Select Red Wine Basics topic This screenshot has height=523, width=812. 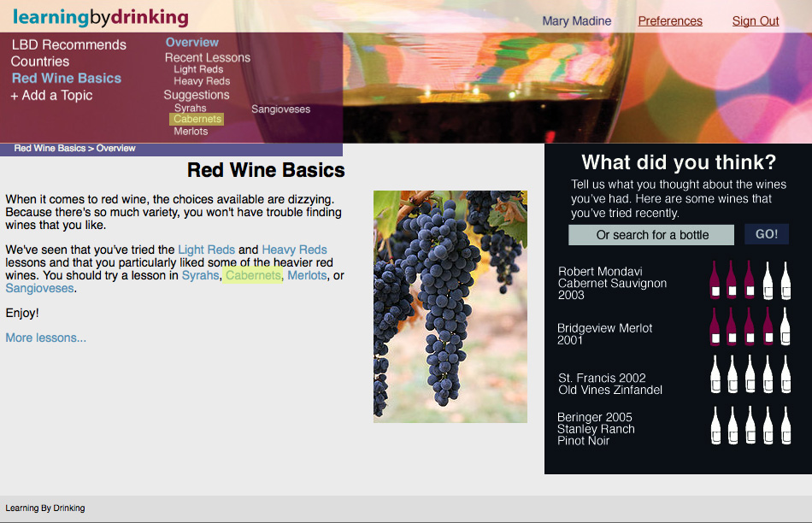[67, 78]
